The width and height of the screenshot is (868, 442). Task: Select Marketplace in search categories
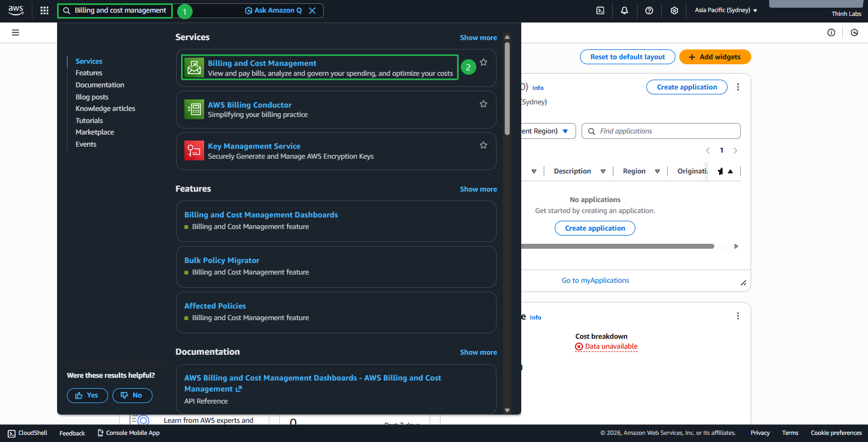95,132
